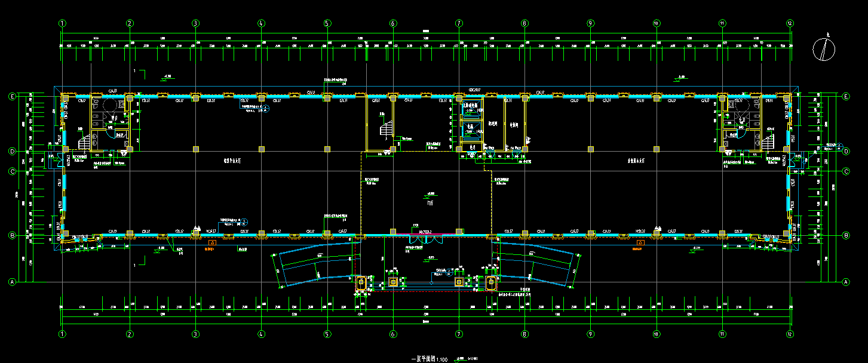The height and width of the screenshot is (363, 868).
Task: Select the left curved entrance ramp
Action: click(x=314, y=266)
